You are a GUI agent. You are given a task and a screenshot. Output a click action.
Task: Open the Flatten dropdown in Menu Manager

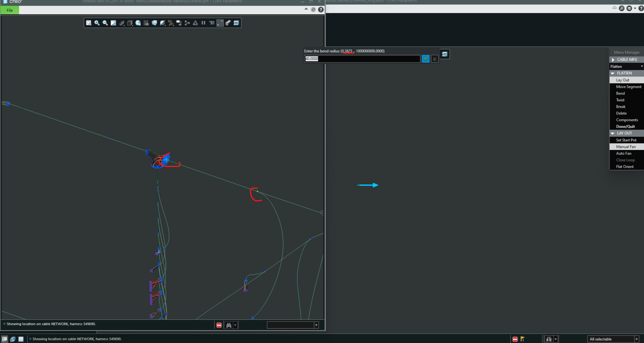(641, 66)
